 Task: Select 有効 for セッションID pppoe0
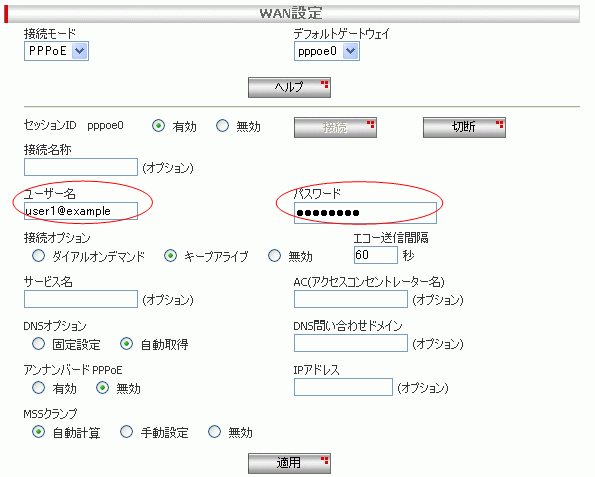158,126
